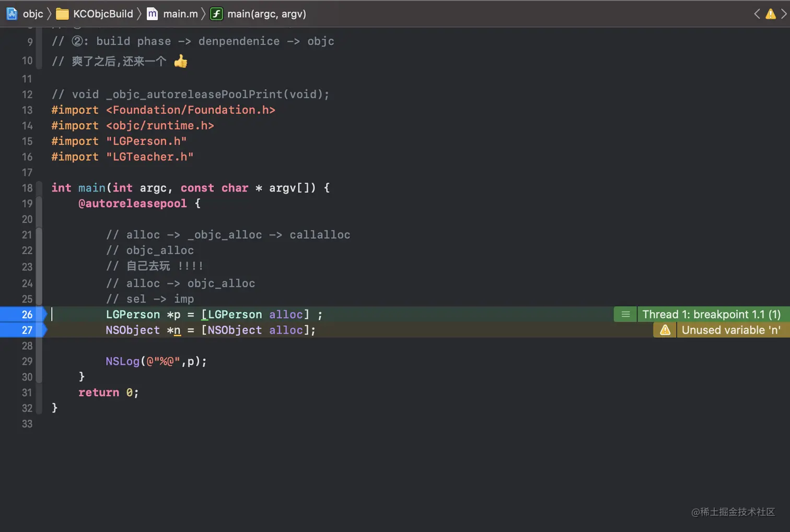790x532 pixels.
Task: Click the warning icon for unused variable
Action: (665, 330)
